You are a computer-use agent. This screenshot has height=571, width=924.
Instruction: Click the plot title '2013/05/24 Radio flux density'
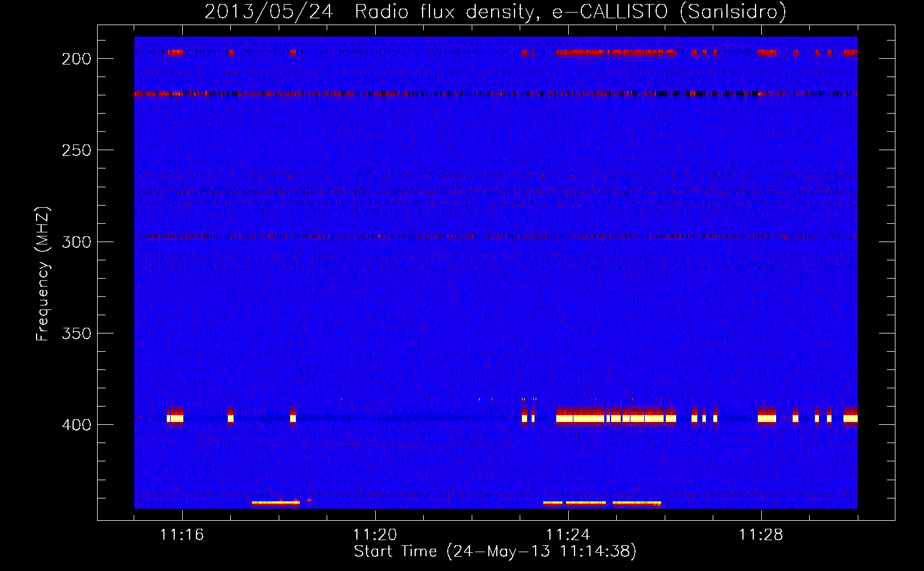click(371, 11)
